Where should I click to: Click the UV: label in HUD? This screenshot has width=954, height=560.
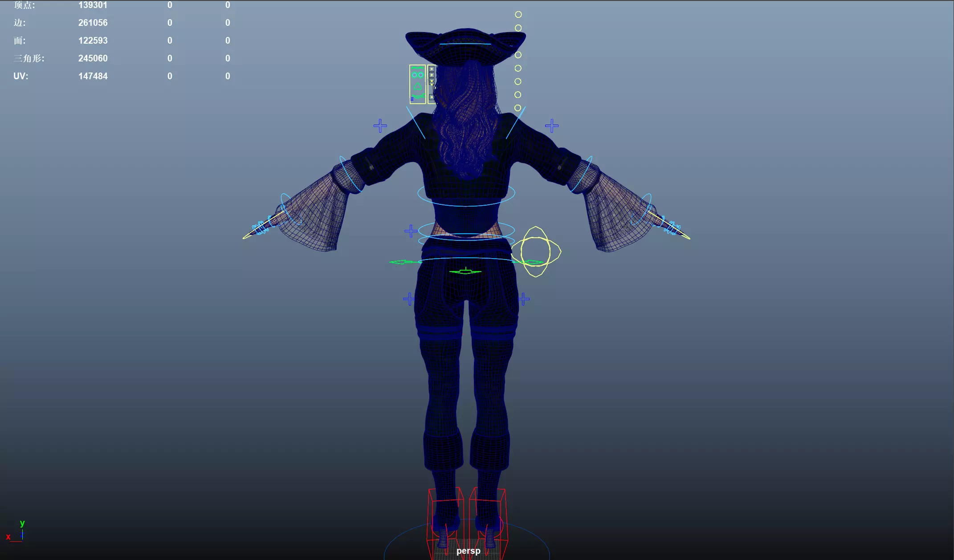point(20,76)
